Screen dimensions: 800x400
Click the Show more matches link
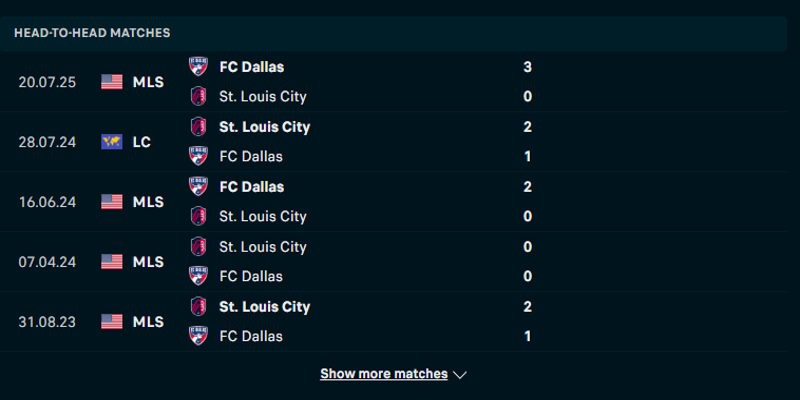click(384, 374)
